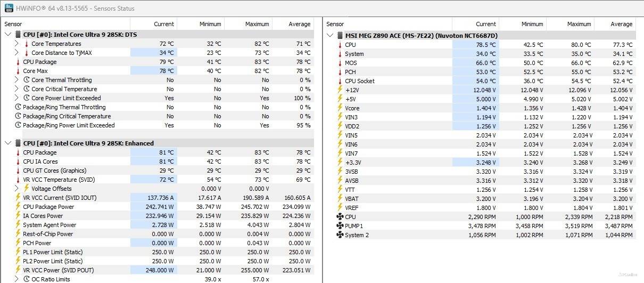The image size is (644, 283).
Task: Click the clock icon beside Package/Ring Thermal Throttling
Action: pyautogui.click(x=18, y=107)
